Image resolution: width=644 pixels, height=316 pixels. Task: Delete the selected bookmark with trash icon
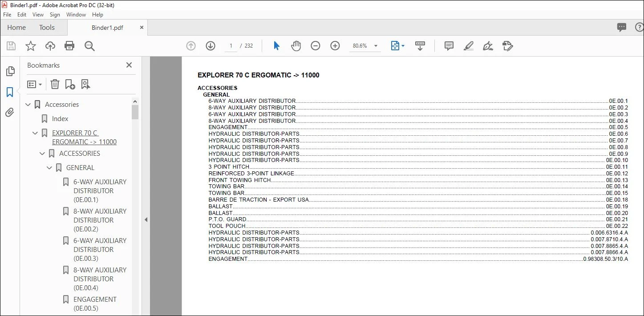pyautogui.click(x=55, y=84)
